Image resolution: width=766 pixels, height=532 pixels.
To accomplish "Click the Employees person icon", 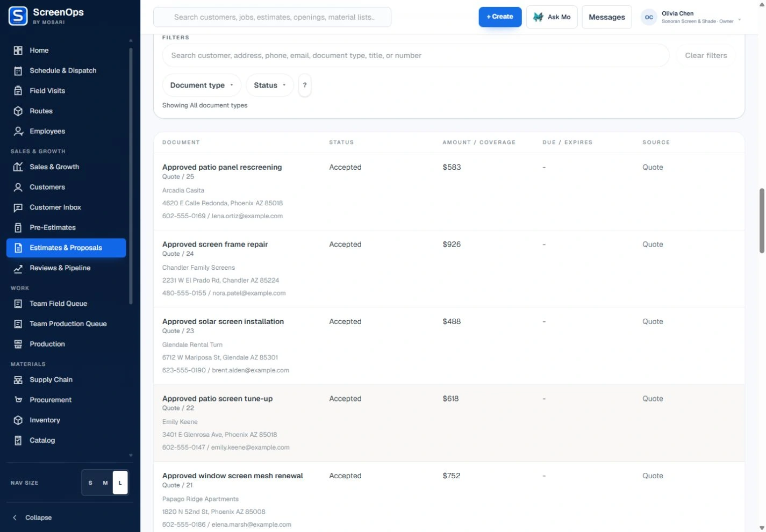I will coord(18,132).
